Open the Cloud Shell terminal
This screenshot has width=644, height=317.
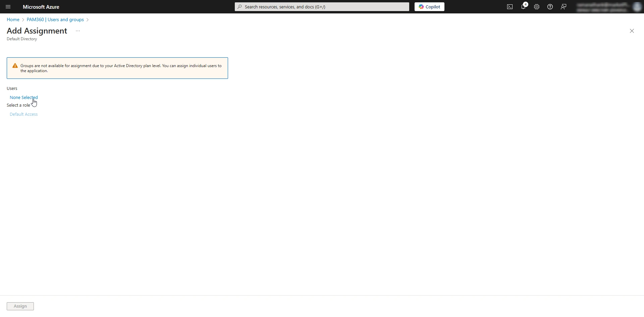509,7
